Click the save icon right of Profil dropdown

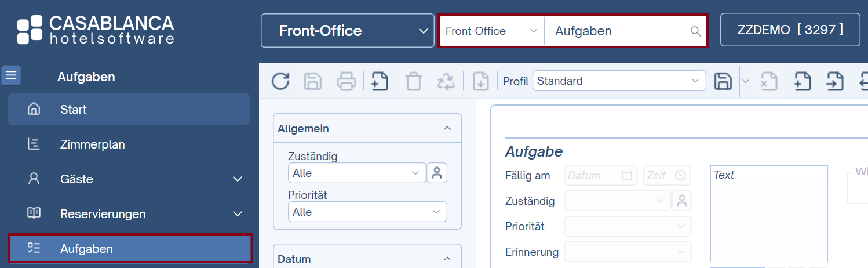(723, 81)
